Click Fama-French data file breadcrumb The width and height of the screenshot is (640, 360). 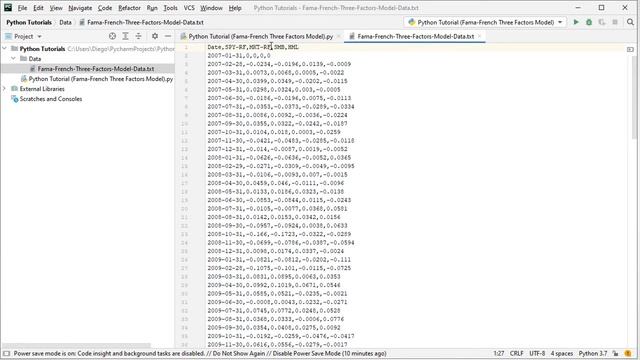coord(141,22)
